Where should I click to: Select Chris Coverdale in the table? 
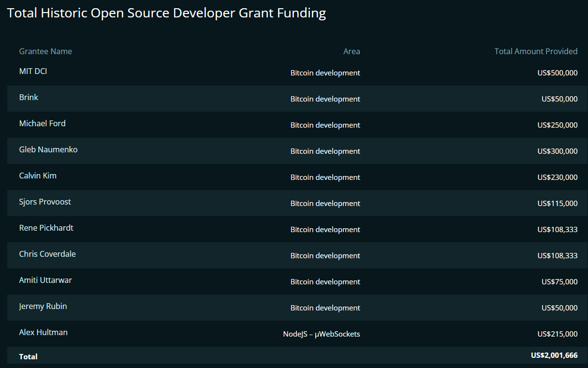coord(47,254)
